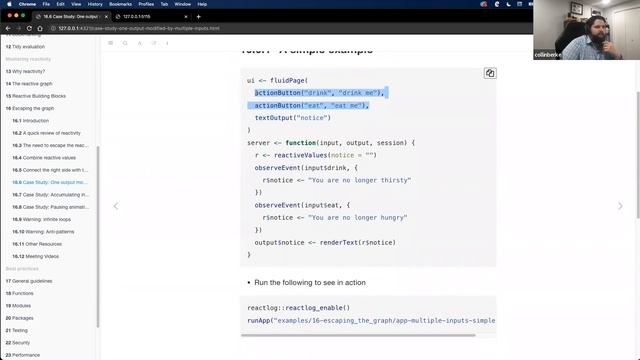The height and width of the screenshot is (360, 640).
Task: Open section 16.10 Warning: Anti-patterns
Action: [x=43, y=231]
